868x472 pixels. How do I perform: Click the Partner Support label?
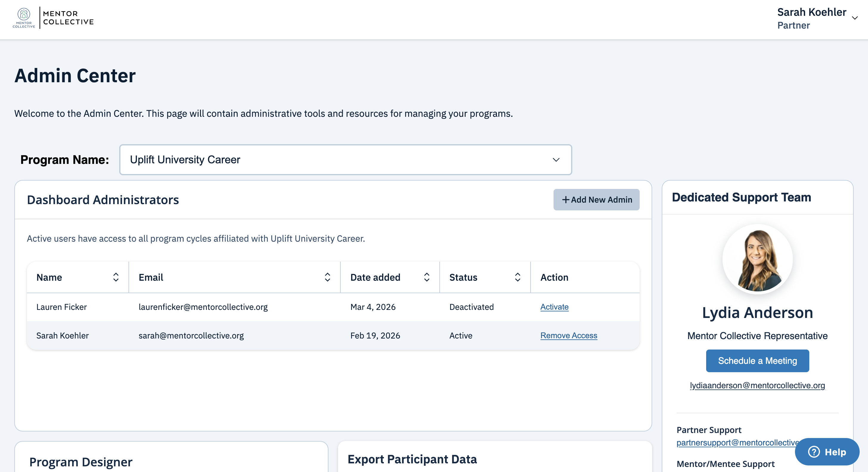tap(709, 430)
